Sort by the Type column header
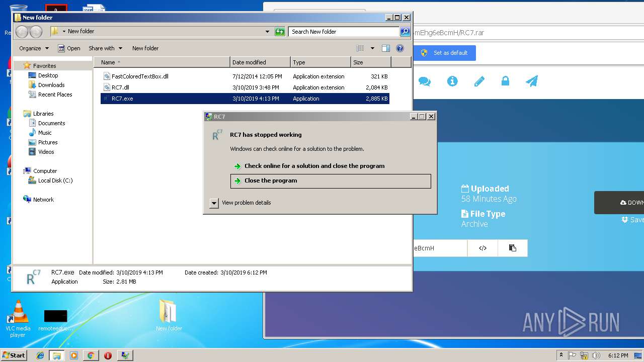Image resolution: width=644 pixels, height=362 pixels. pyautogui.click(x=320, y=62)
